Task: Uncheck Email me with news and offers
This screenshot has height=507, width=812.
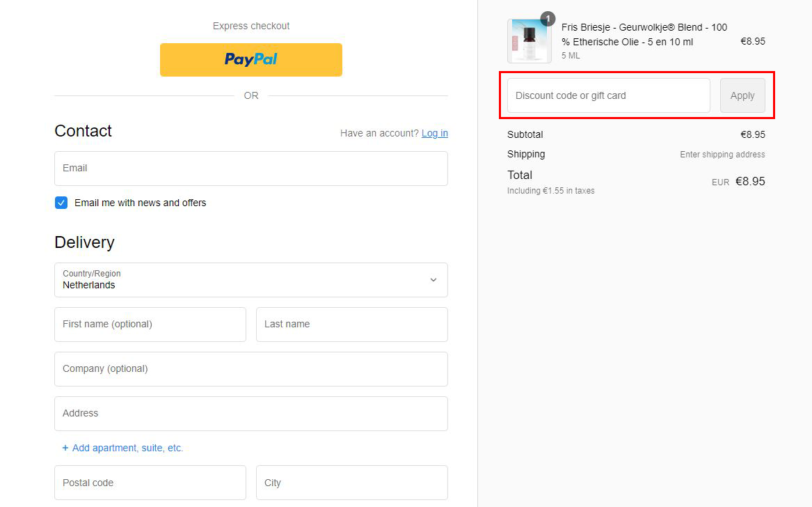Action: pyautogui.click(x=61, y=203)
